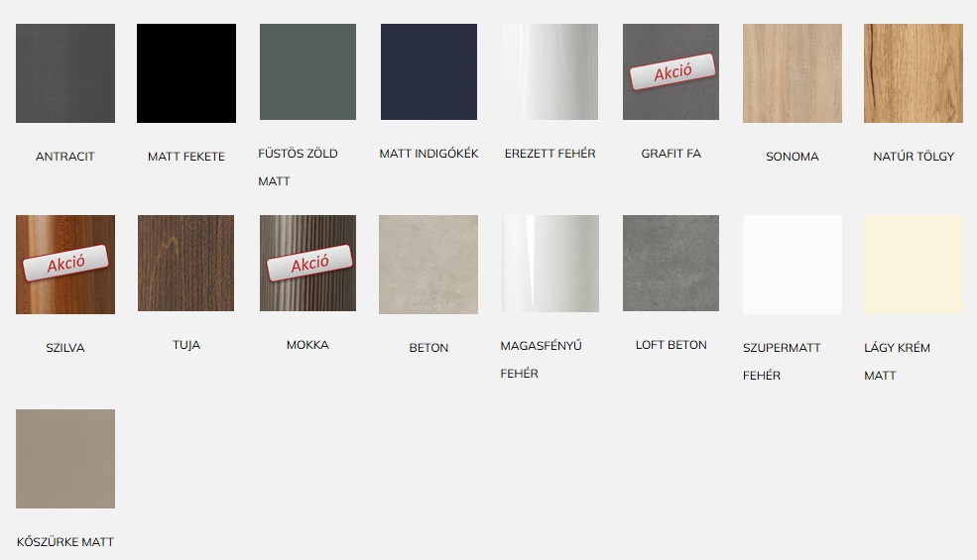Select the Tuja wood texture swatch
Screen dimensions: 977x560
185,263
